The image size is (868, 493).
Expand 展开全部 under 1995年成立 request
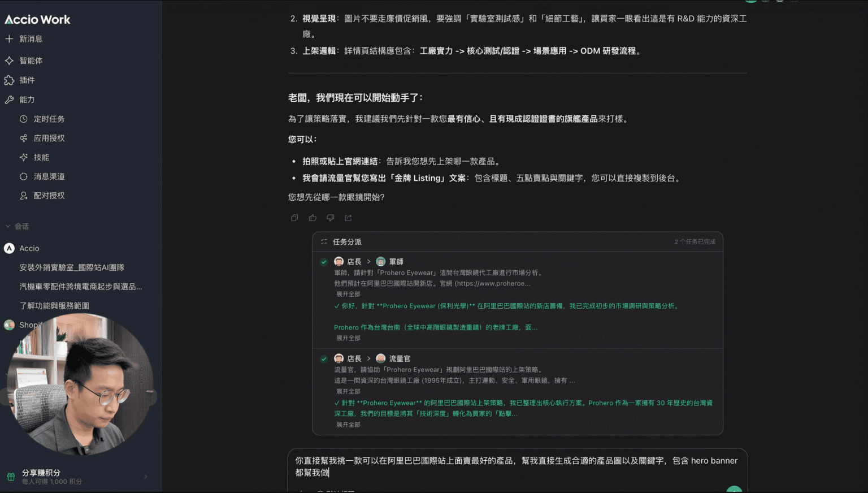[x=348, y=391]
